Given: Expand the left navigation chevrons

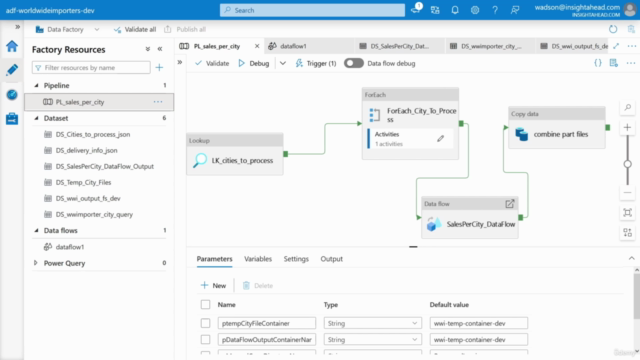Looking at the screenshot, I should click(18, 27).
